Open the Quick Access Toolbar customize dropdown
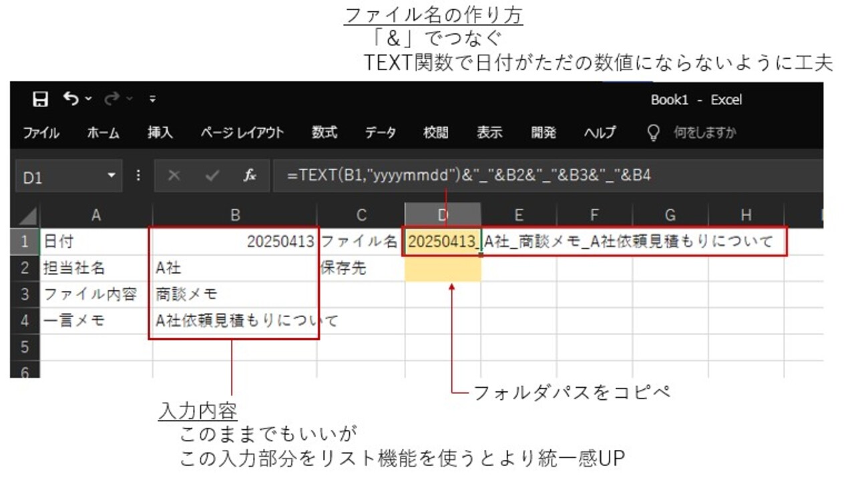The height and width of the screenshot is (488, 868). point(152,97)
